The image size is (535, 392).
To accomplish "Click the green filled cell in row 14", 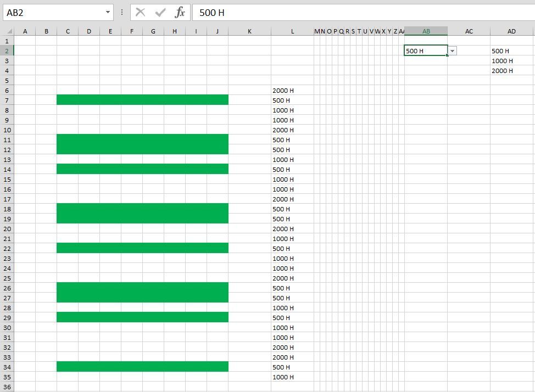I will 142,169.
